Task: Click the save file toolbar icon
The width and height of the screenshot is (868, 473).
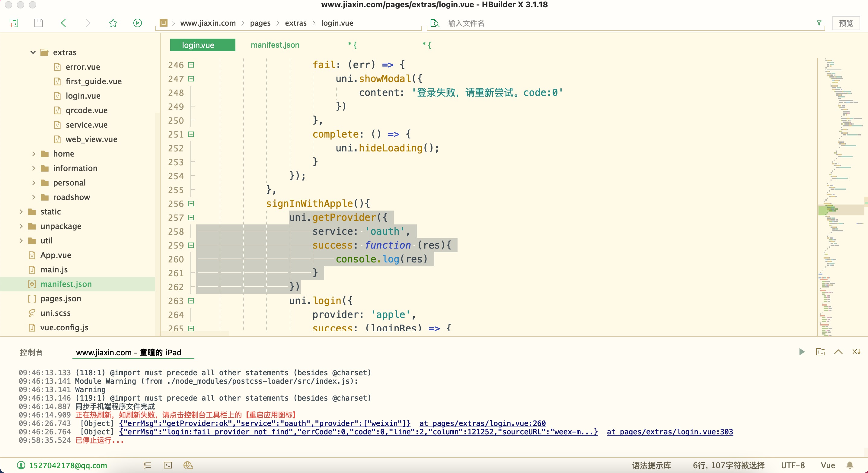Action: click(38, 23)
